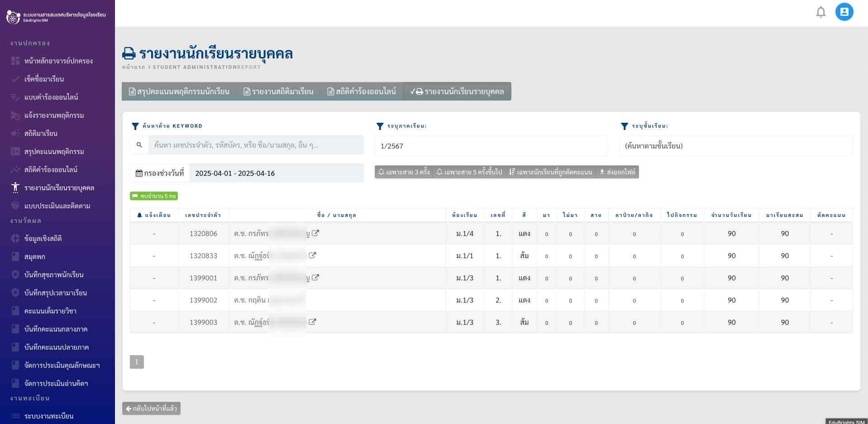This screenshot has height=424, width=868.
Task: Expand the class level dropdown ค้นหาตามชั้นเรียน
Action: pos(735,146)
